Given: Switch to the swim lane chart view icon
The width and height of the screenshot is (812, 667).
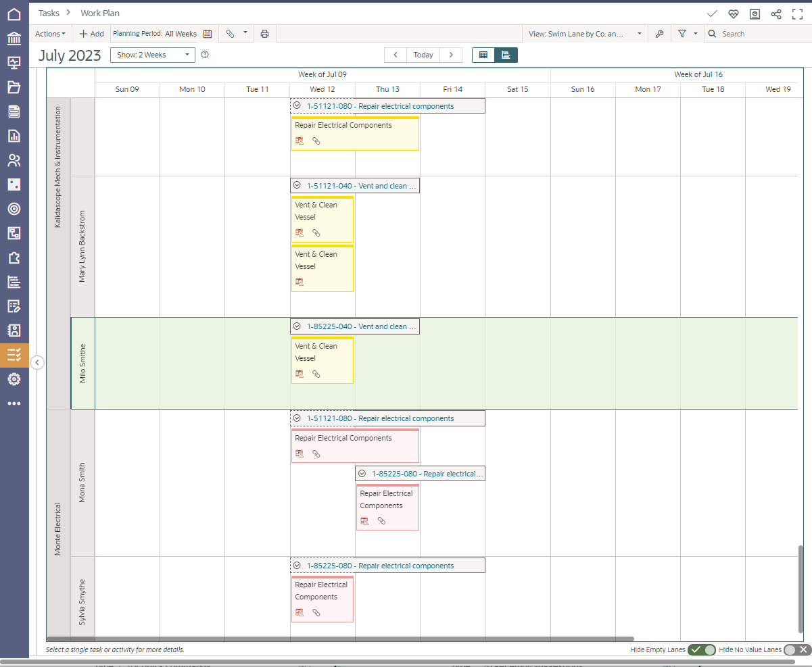Looking at the screenshot, I should point(506,55).
